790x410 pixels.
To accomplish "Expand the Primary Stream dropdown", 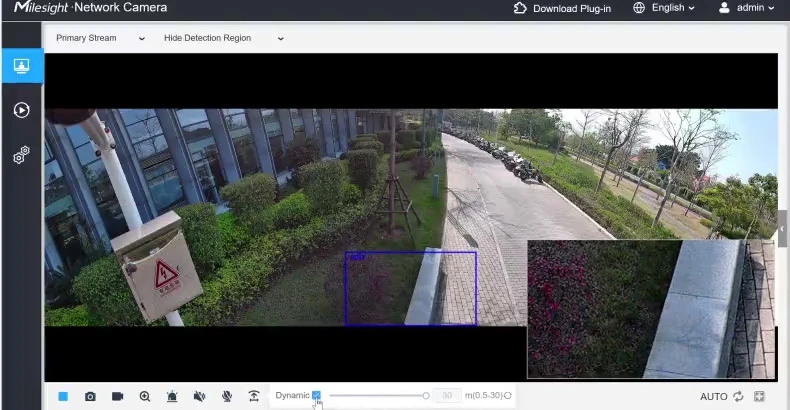I will coord(100,38).
